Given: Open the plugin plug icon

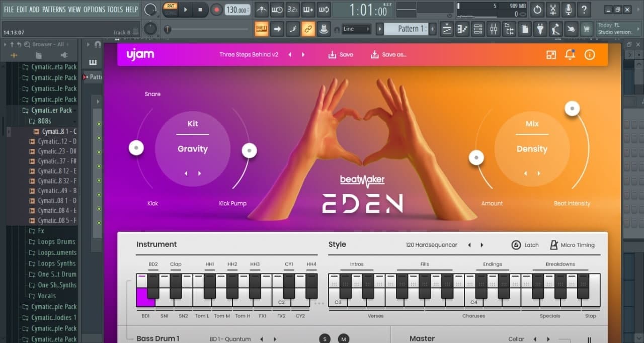Looking at the screenshot, I should [x=540, y=29].
